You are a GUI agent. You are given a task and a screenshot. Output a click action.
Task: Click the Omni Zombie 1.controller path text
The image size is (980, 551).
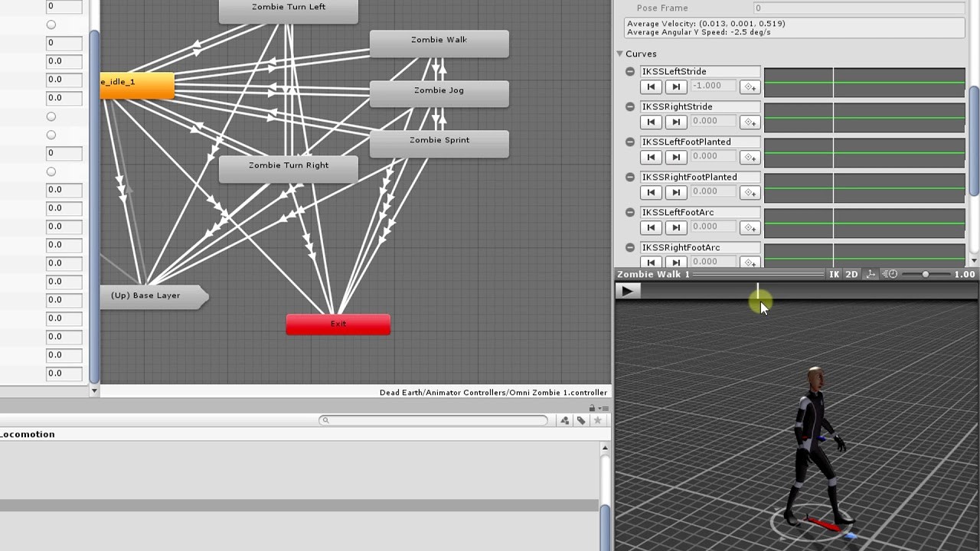pos(493,393)
